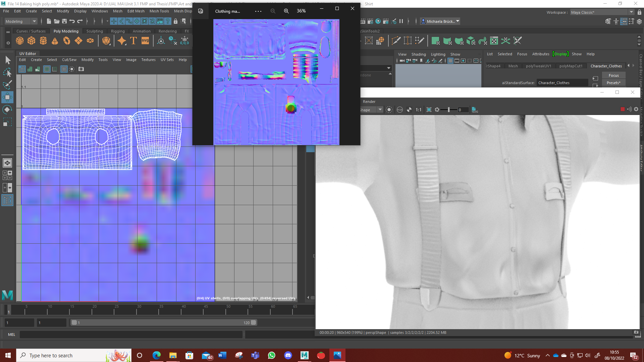Toggle the grid display in UV Editor

coord(64,69)
